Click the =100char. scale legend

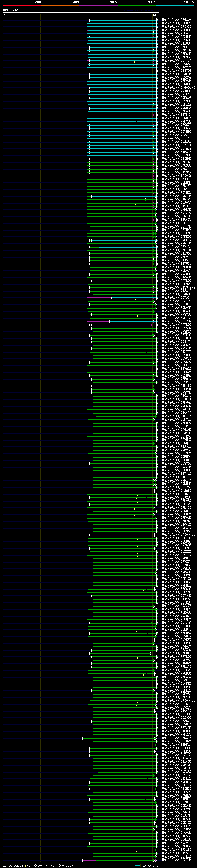point(147,865)
